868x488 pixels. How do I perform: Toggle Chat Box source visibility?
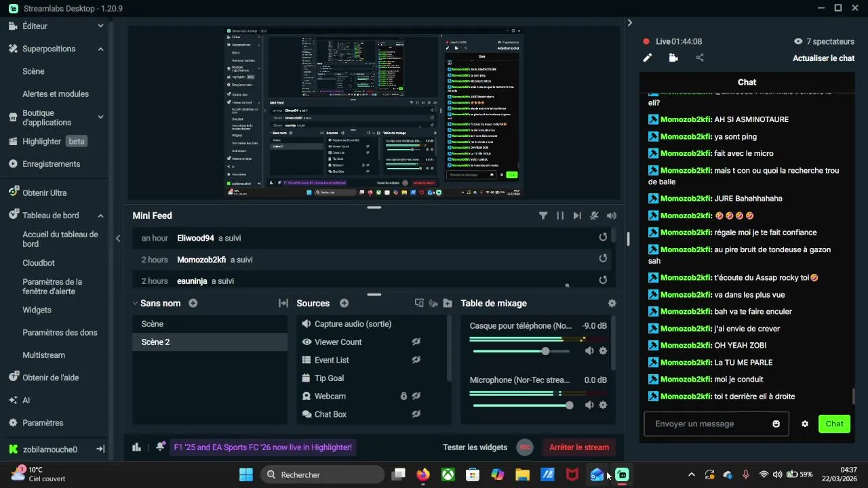[x=416, y=414]
